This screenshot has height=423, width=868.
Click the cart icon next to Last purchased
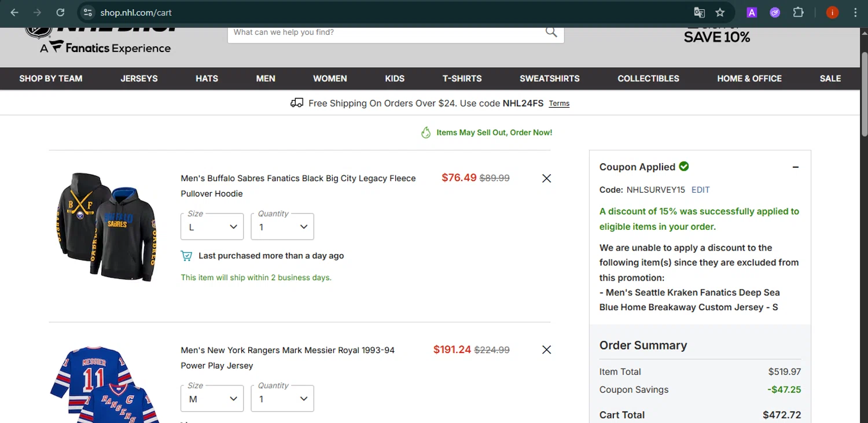tap(186, 256)
